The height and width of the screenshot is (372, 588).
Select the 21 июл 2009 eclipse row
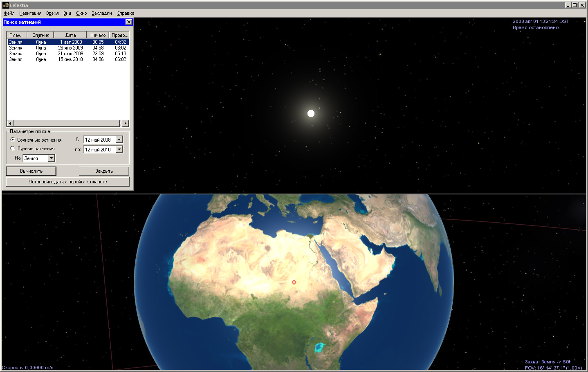pos(68,54)
